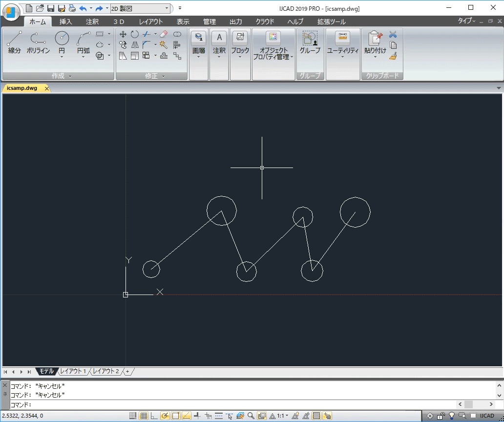This screenshot has width=504, height=422.
Task: Open the undo history dropdown arrow
Action: click(91, 8)
